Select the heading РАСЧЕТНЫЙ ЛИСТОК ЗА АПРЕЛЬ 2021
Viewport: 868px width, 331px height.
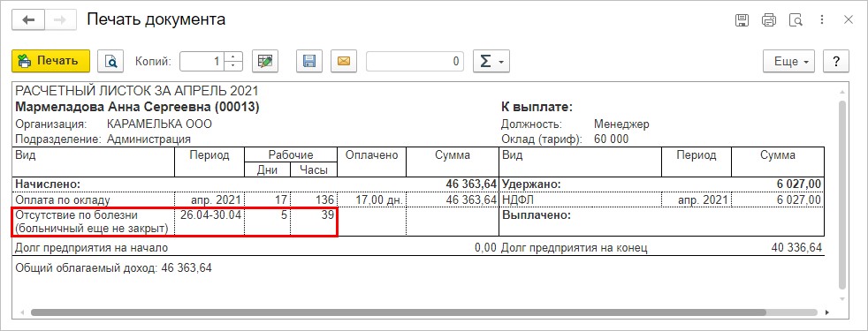(137, 91)
